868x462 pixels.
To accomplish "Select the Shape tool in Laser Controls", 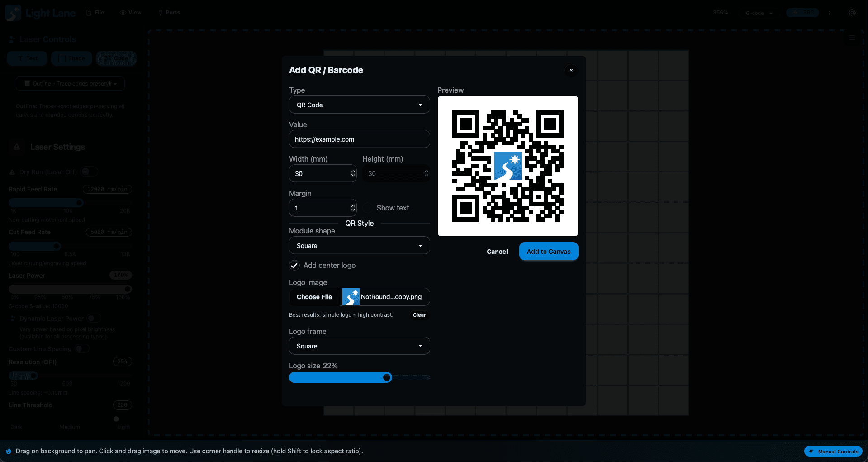I will (71, 58).
